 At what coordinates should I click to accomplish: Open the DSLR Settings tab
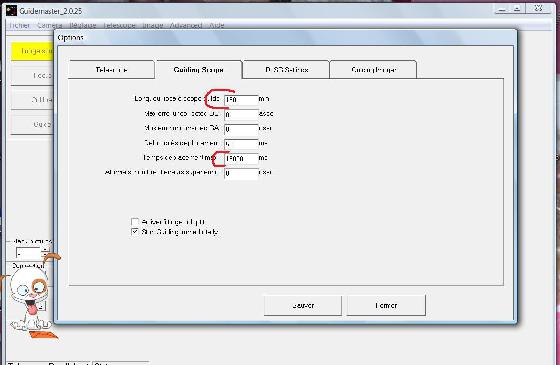pos(286,69)
